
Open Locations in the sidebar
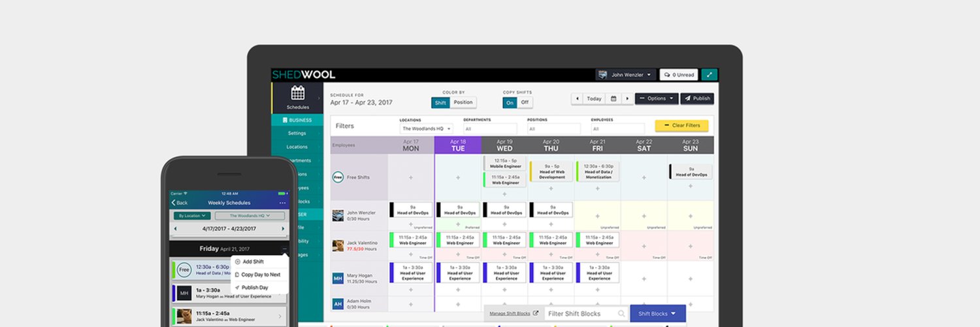tap(297, 146)
